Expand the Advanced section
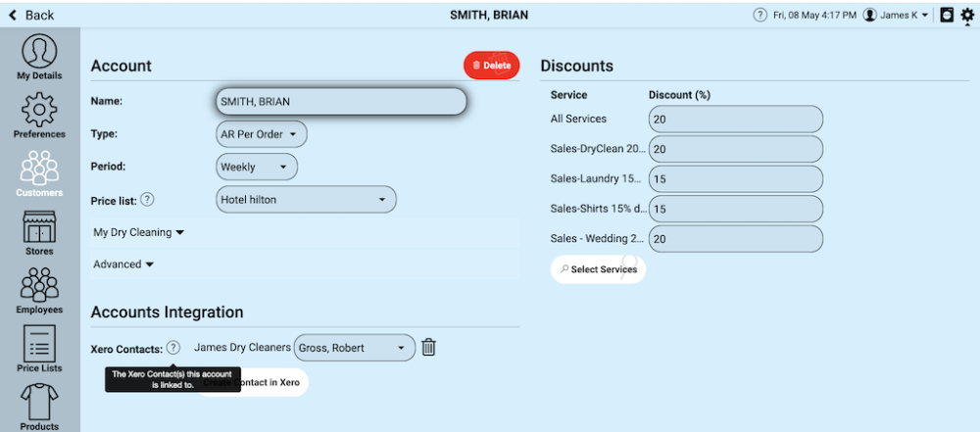Screen dimensions: 980x432 (123, 264)
